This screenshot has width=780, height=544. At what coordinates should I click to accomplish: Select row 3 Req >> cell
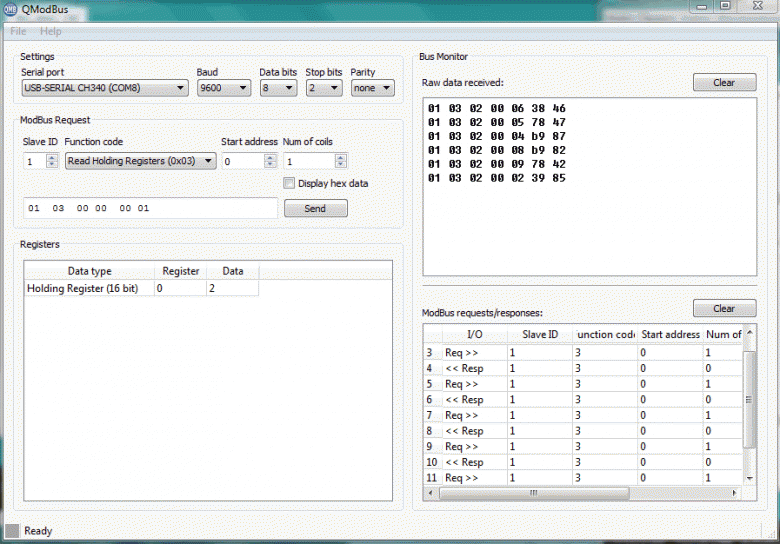tap(475, 353)
